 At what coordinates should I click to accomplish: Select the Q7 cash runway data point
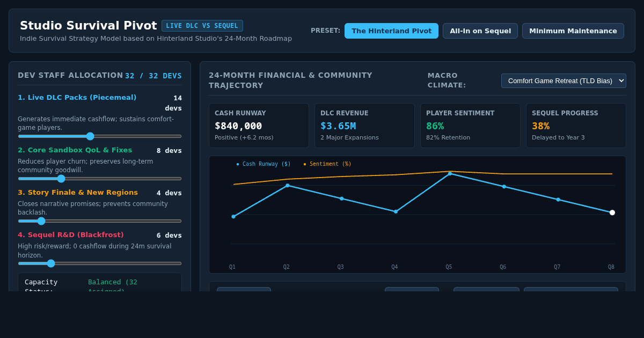click(558, 200)
